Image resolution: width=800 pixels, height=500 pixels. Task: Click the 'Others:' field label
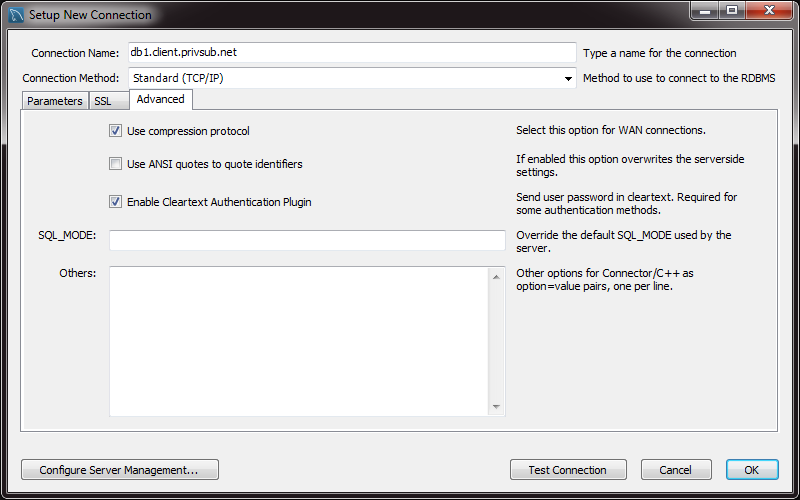click(78, 273)
